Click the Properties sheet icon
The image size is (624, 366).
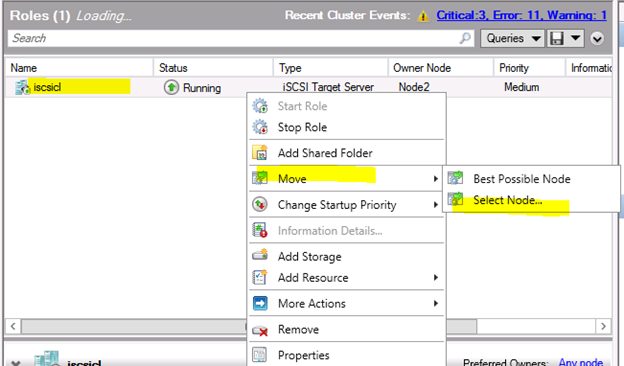pyautogui.click(x=259, y=355)
